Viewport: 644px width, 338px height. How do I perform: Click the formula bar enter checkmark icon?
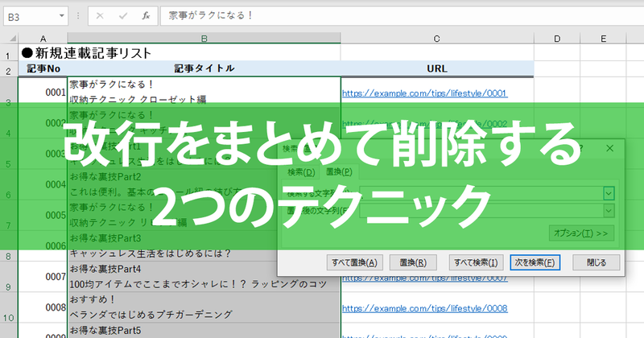(x=123, y=16)
